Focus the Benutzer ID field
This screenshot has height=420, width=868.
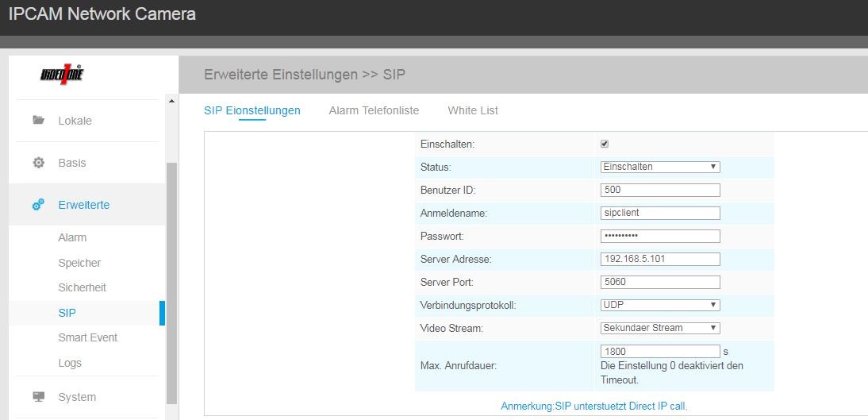coord(660,190)
